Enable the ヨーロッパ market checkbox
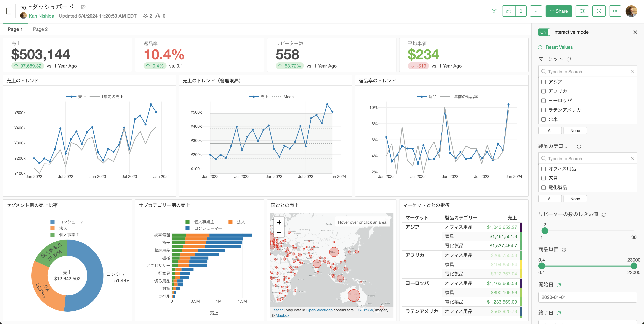 (544, 101)
